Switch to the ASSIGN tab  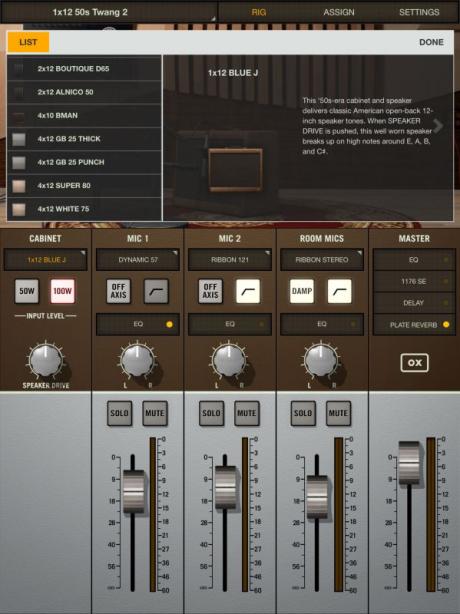[339, 12]
